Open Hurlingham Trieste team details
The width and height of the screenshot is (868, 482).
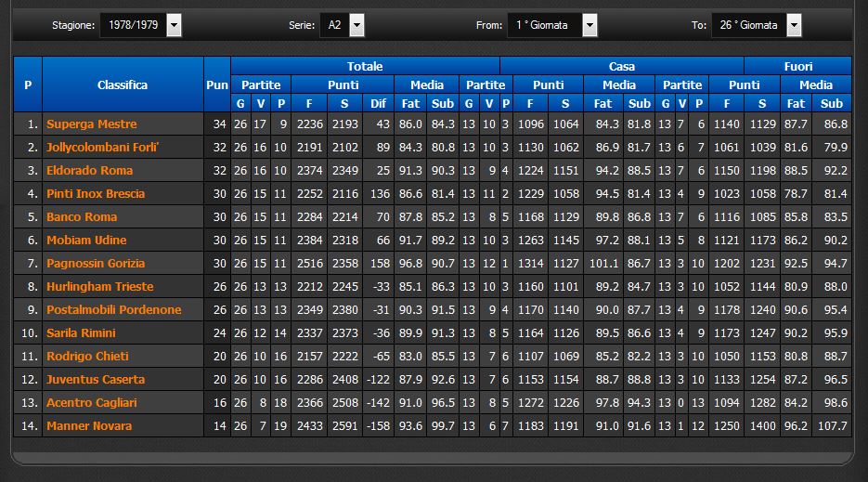[99, 287]
